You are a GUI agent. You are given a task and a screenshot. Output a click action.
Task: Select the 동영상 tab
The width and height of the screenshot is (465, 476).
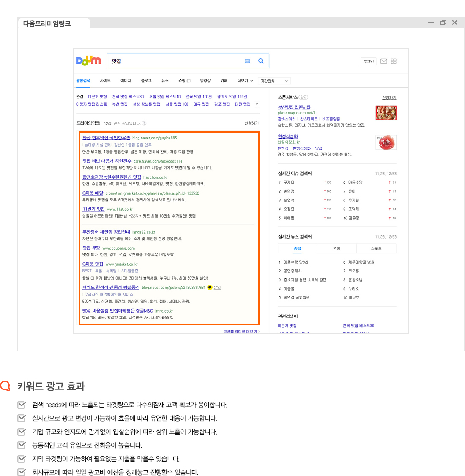(205, 81)
